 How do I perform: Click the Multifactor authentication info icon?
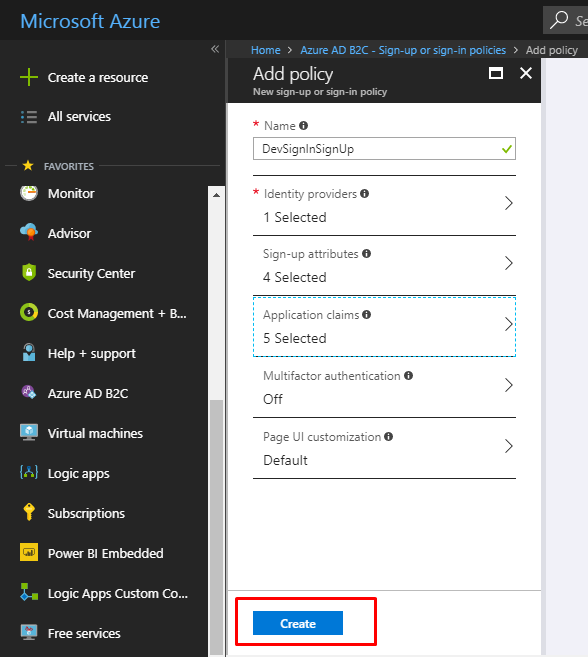[408, 376]
